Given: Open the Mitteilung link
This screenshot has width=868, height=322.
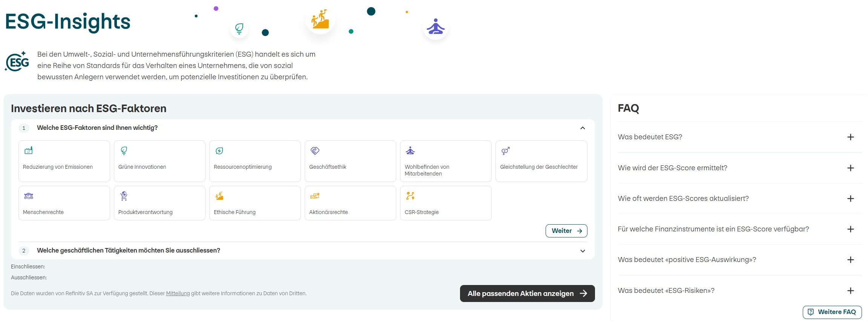Looking at the screenshot, I should pyautogui.click(x=178, y=293).
